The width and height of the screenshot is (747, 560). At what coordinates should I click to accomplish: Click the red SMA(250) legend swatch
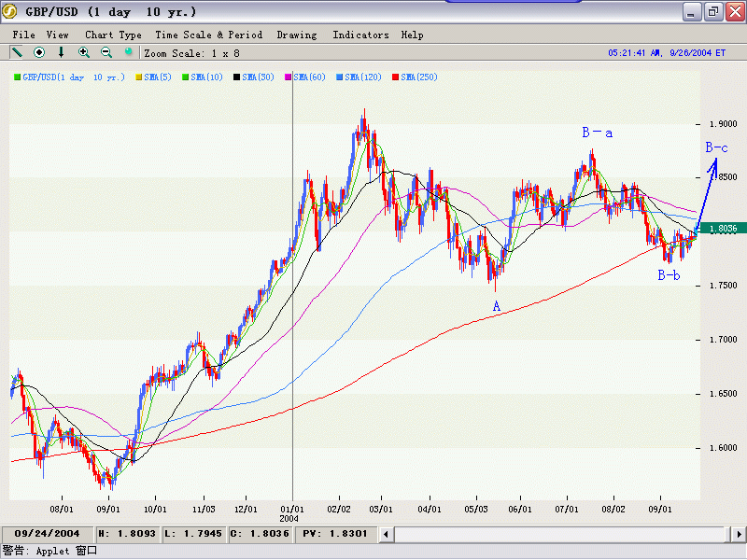[395, 77]
